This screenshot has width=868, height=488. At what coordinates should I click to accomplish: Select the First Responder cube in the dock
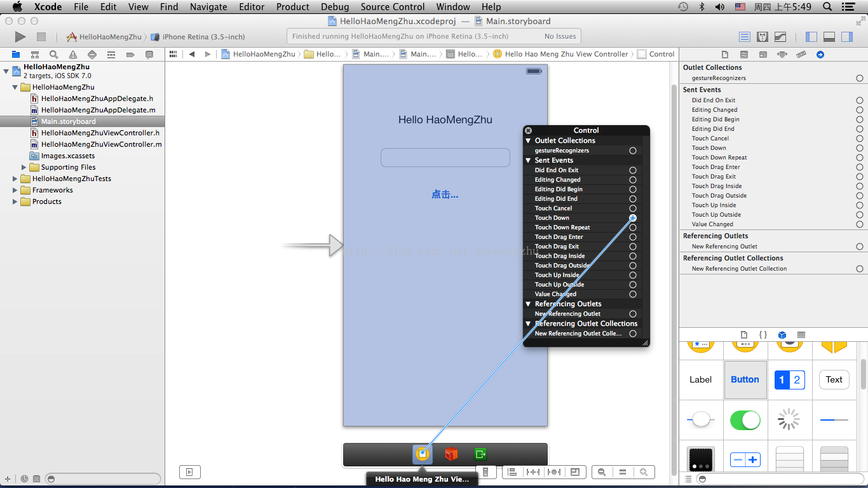(x=451, y=454)
